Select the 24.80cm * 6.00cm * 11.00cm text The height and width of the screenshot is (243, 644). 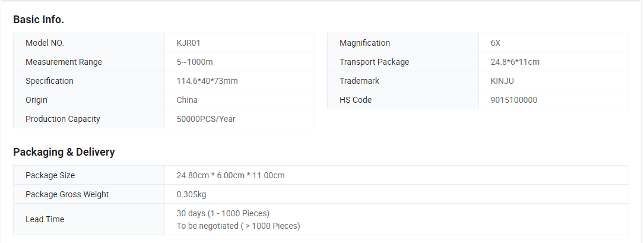click(x=230, y=176)
